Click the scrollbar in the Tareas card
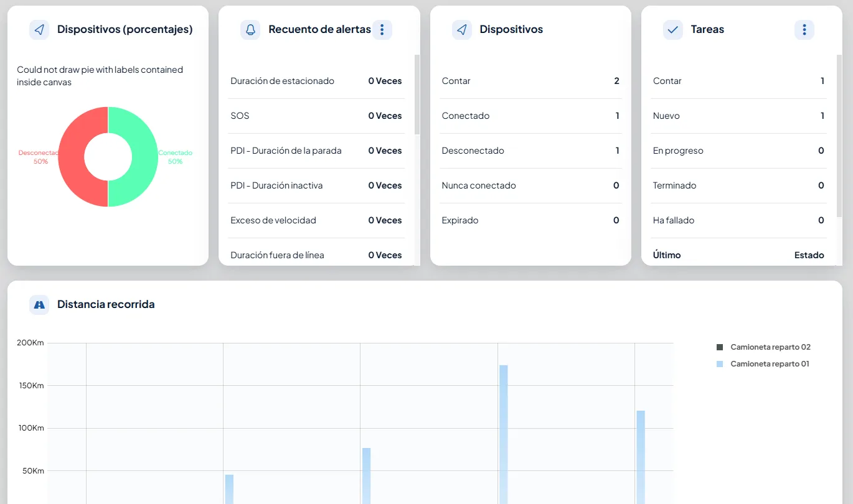853x504 pixels. point(839,136)
